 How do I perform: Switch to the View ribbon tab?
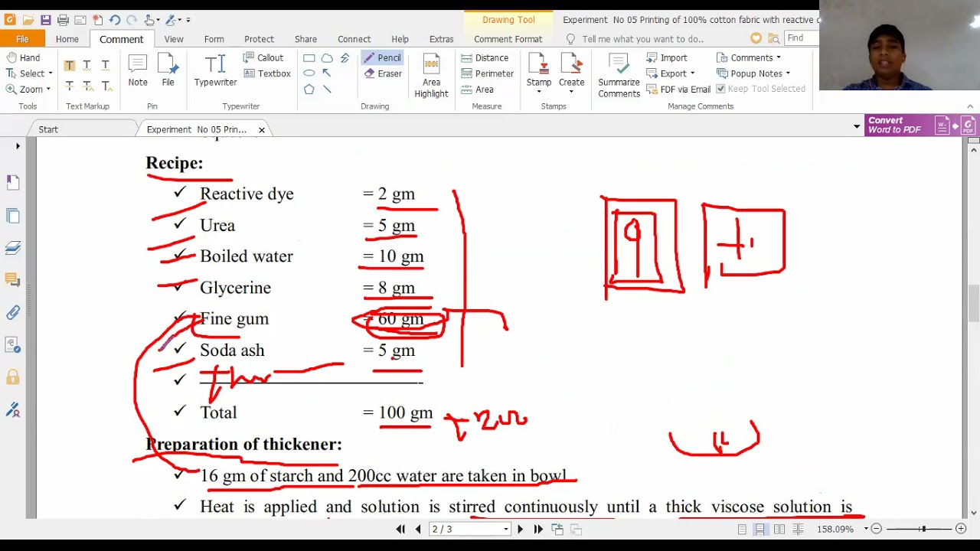coord(174,39)
